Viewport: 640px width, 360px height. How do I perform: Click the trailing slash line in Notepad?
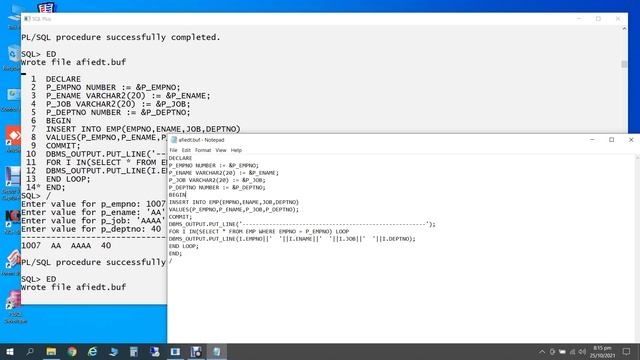click(171, 261)
